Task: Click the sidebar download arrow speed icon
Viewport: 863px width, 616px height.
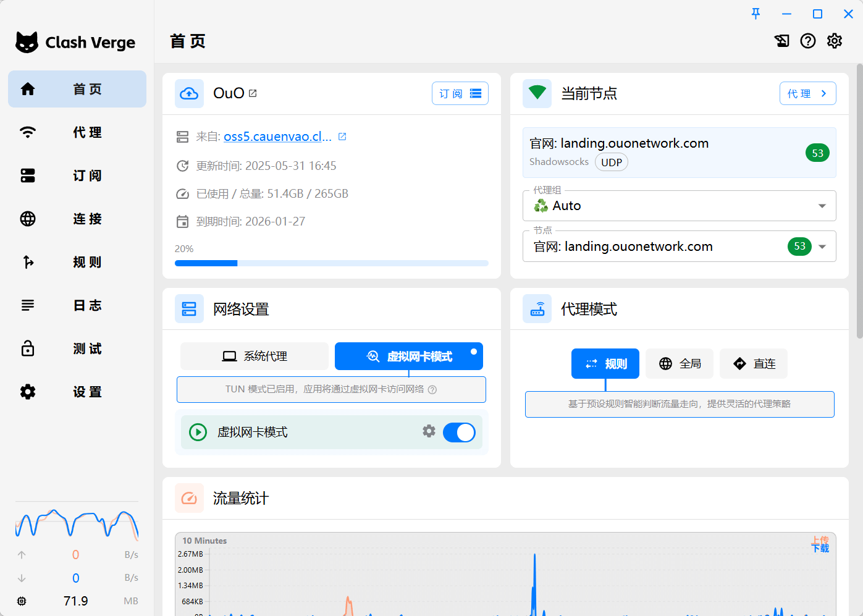Action: 22,578
